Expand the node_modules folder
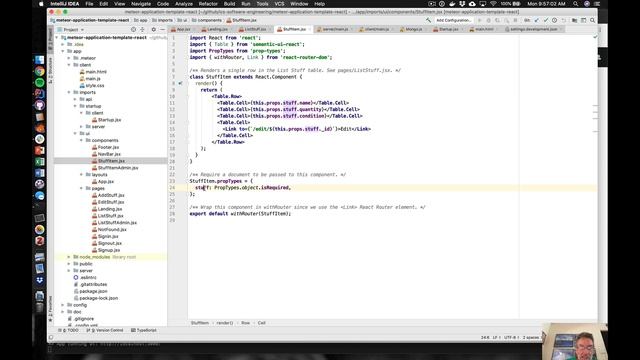Screen dimensions: 640x360 (x=69, y=257)
